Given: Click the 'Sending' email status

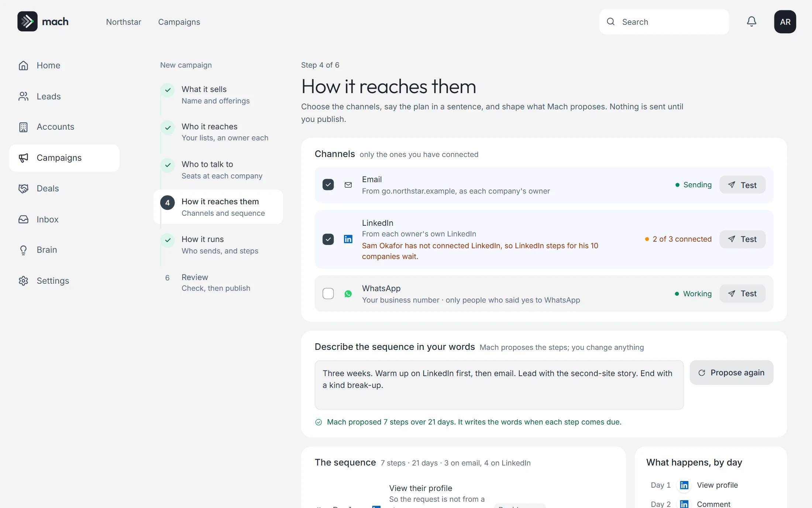Looking at the screenshot, I should click(693, 185).
